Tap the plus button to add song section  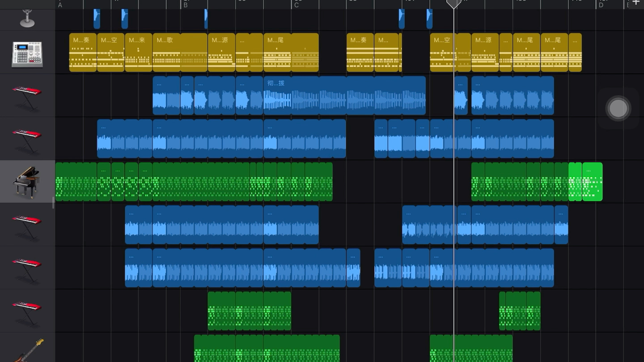click(x=636, y=3)
